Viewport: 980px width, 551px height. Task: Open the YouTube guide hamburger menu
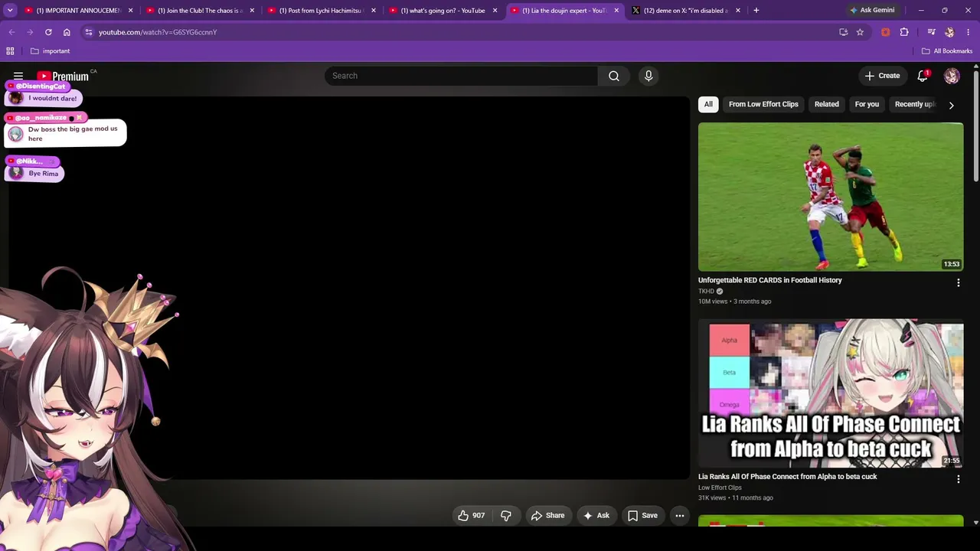pos(18,76)
